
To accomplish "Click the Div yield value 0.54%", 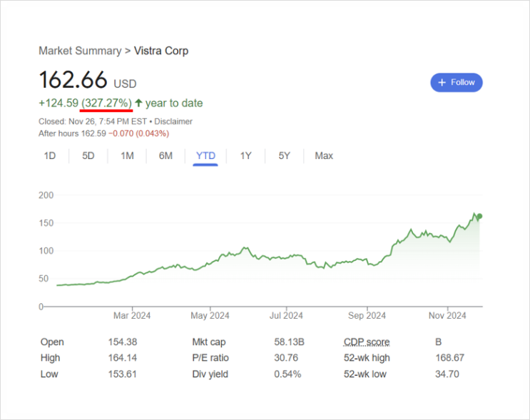I will pos(287,374).
